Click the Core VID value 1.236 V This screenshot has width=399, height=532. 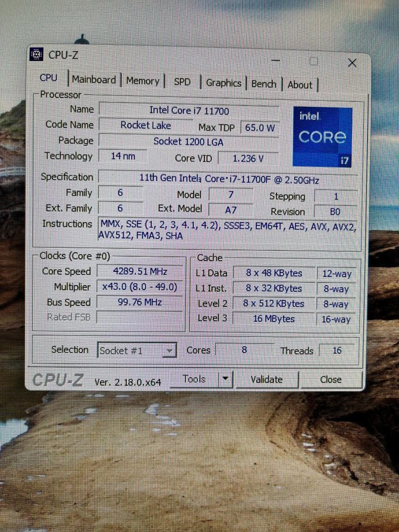click(248, 158)
